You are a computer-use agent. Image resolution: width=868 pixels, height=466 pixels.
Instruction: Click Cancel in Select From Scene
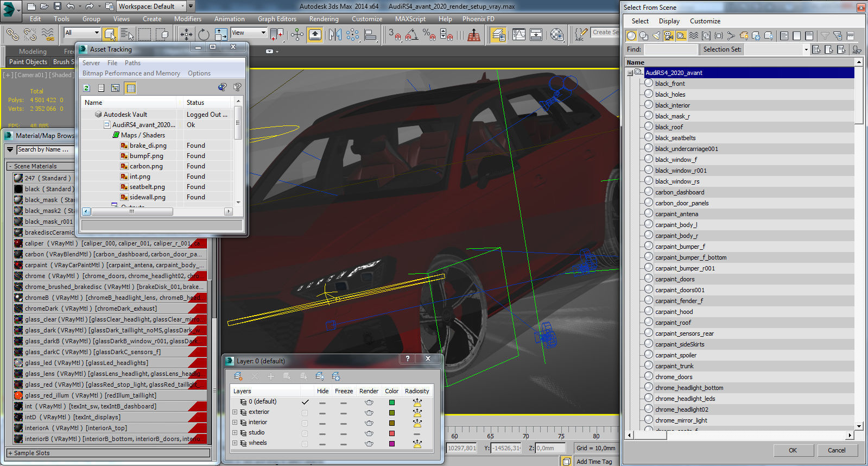[x=837, y=450]
